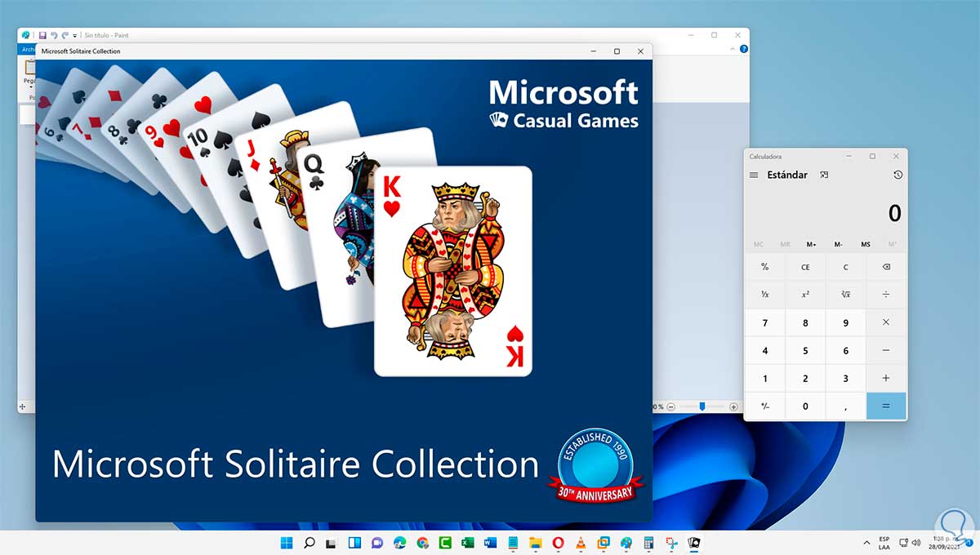Viewport: 980px width, 555px height.
Task: Click the x squared key in Calculator
Action: coord(805,295)
